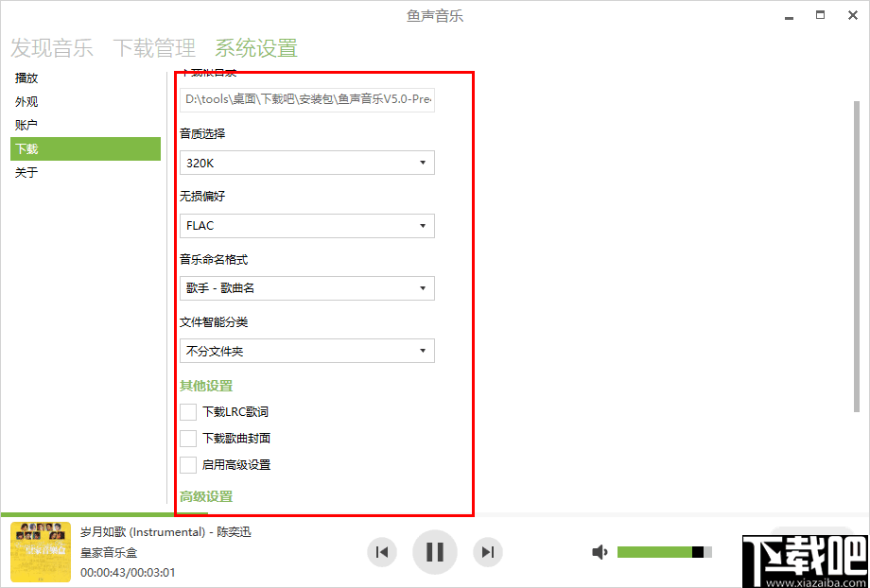Click the download directory path field
Image resolution: width=870 pixels, height=588 pixels.
click(306, 99)
